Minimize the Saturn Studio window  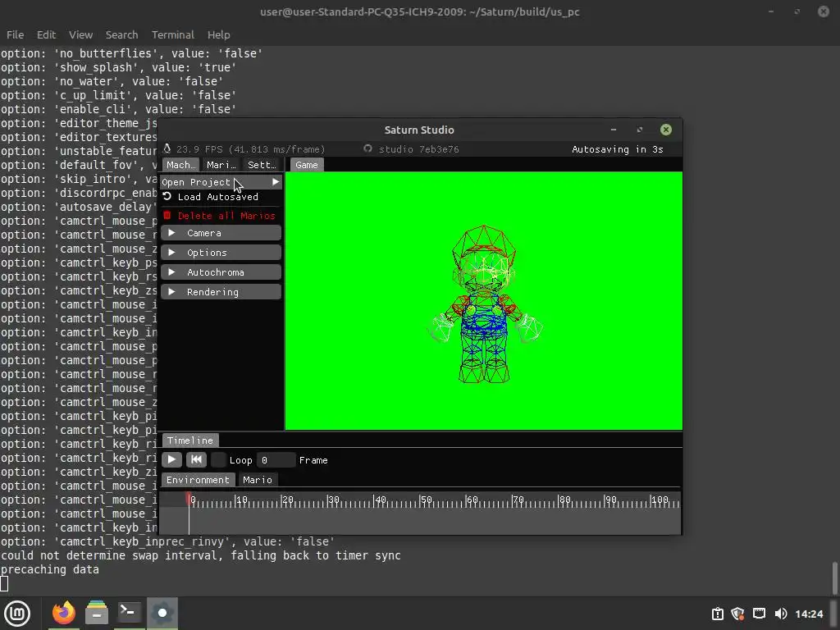[614, 130]
